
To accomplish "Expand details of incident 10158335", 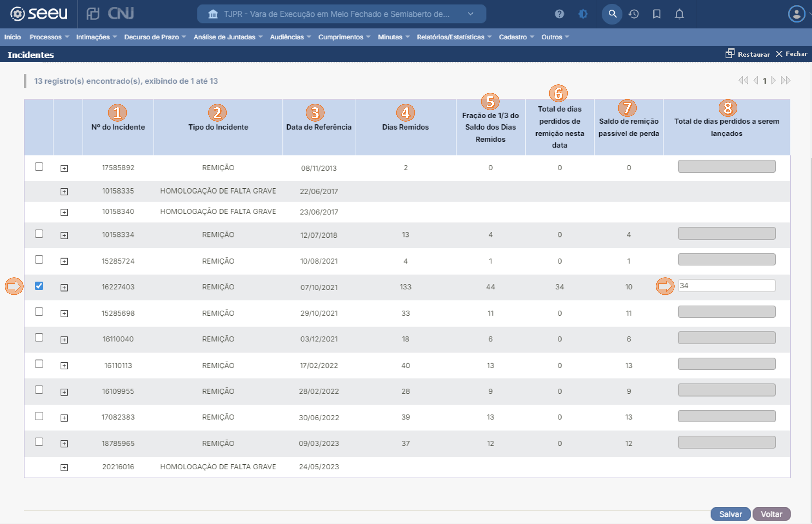I will [64, 192].
